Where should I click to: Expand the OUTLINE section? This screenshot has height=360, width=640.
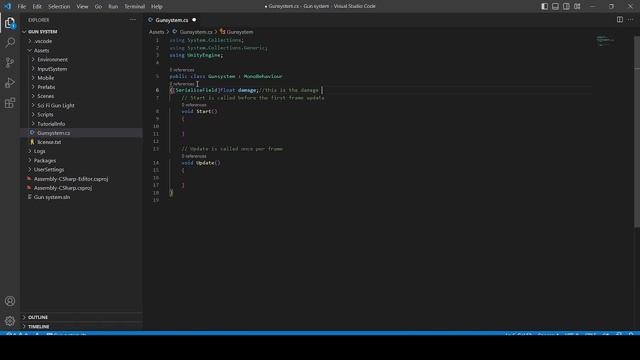[x=38, y=317]
